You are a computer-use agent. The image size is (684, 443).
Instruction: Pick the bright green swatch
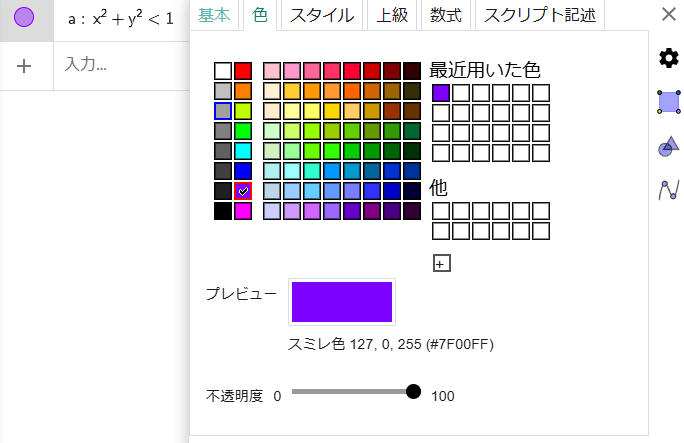[x=243, y=131]
